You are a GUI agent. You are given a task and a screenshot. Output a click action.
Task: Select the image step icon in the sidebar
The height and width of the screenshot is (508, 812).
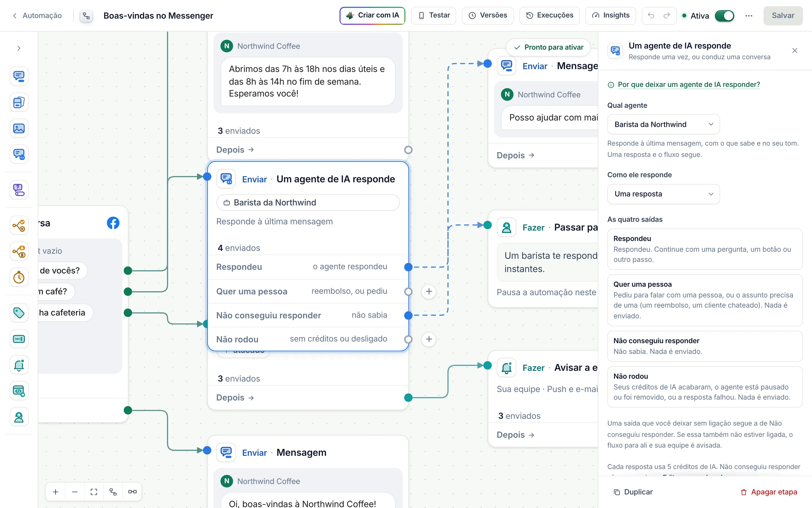coord(19,128)
